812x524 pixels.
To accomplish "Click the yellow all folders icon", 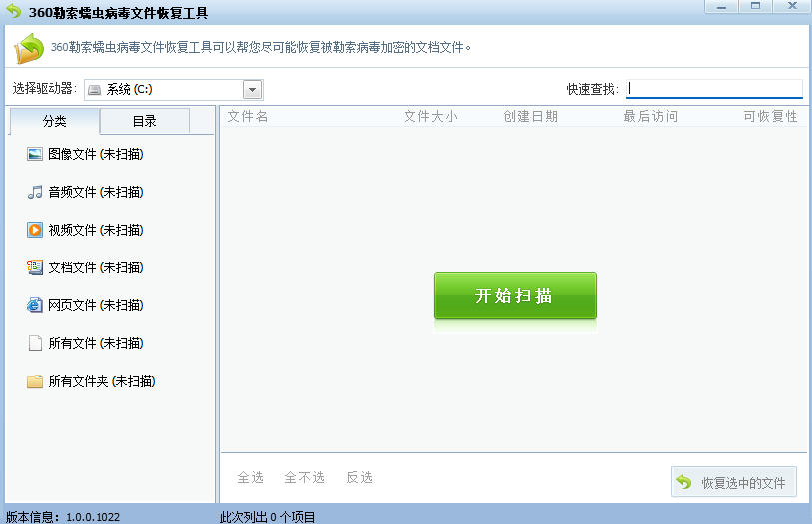I will [35, 381].
